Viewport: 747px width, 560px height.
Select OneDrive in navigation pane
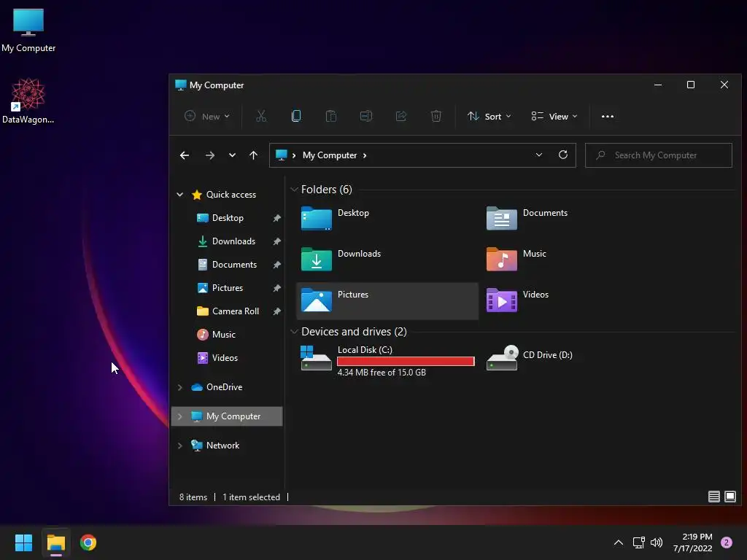(x=224, y=387)
